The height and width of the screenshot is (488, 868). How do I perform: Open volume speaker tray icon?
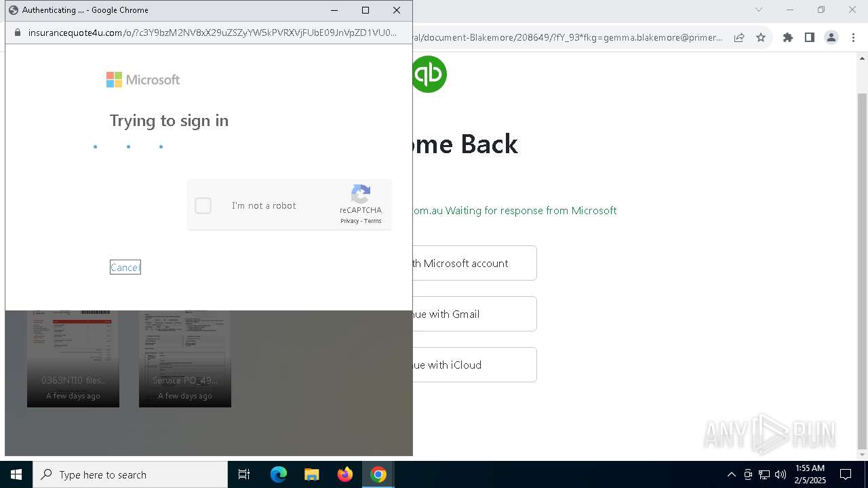click(x=781, y=474)
